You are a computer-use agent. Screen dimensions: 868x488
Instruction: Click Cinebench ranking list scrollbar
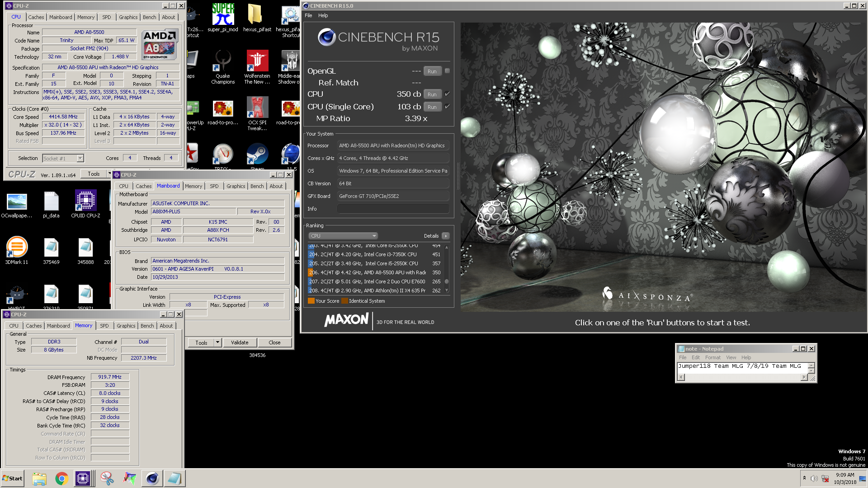click(447, 269)
